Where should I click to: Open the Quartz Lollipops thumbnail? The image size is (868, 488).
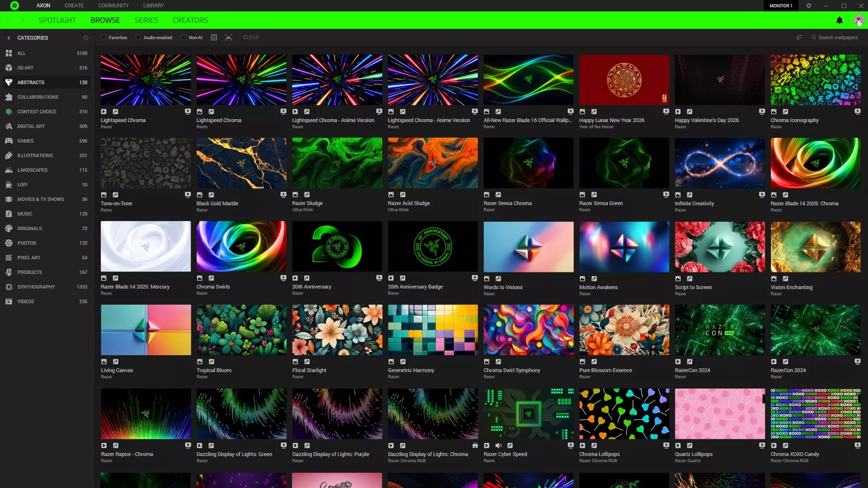pos(720,413)
